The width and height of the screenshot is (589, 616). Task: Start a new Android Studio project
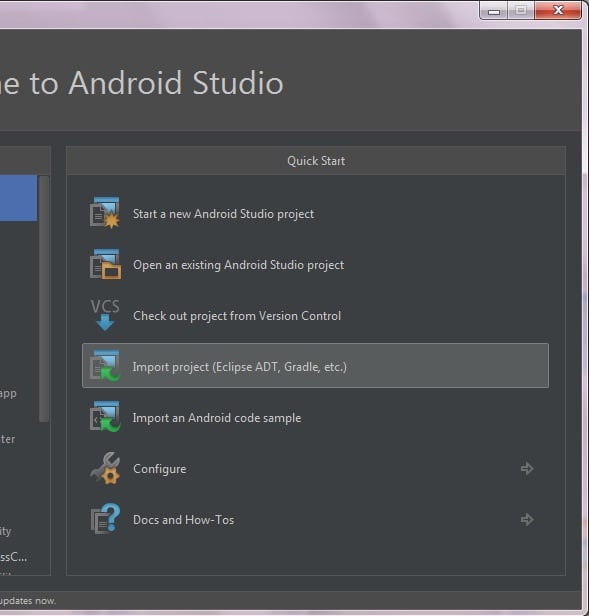[223, 214]
